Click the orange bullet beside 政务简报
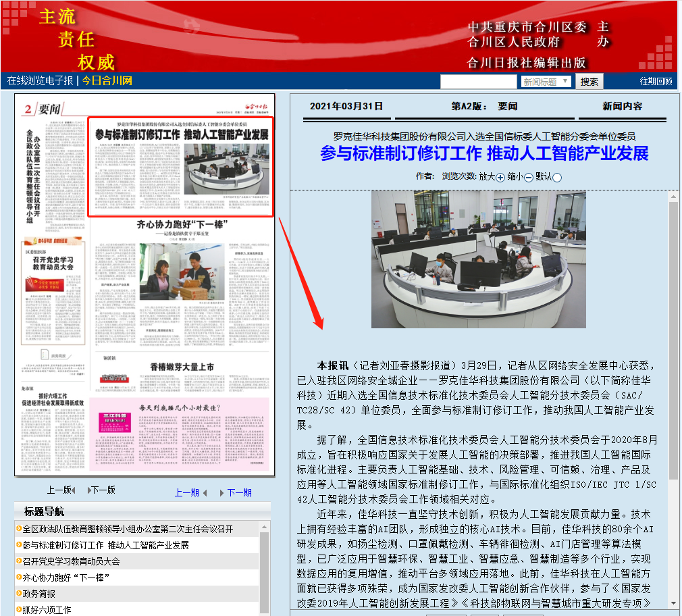Image resolution: width=682 pixels, height=616 pixels. click(19, 593)
